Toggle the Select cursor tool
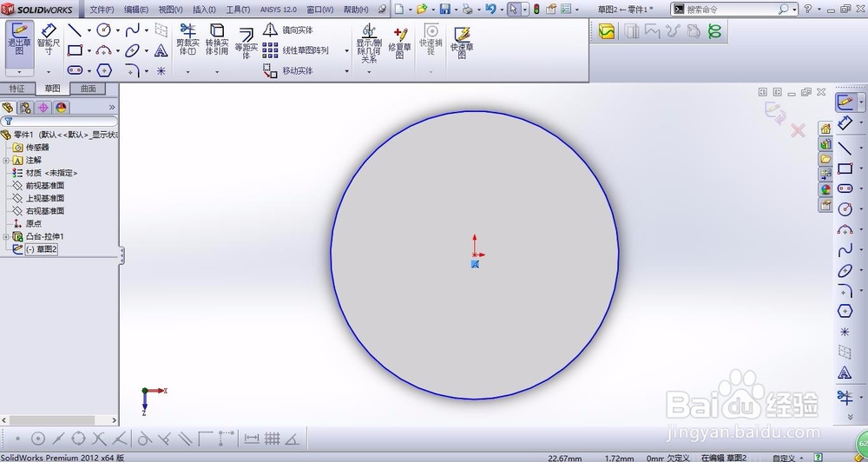This screenshot has width=868, height=462. (x=514, y=9)
